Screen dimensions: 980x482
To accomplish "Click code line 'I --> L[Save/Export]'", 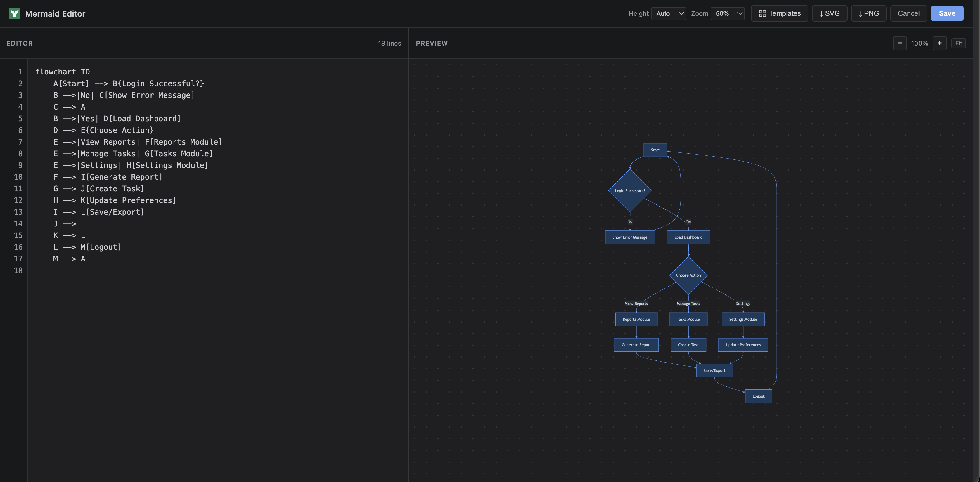I will (x=98, y=212).
